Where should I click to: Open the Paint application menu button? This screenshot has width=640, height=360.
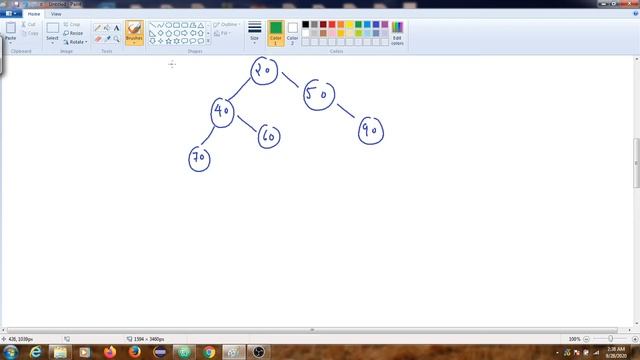[11, 13]
